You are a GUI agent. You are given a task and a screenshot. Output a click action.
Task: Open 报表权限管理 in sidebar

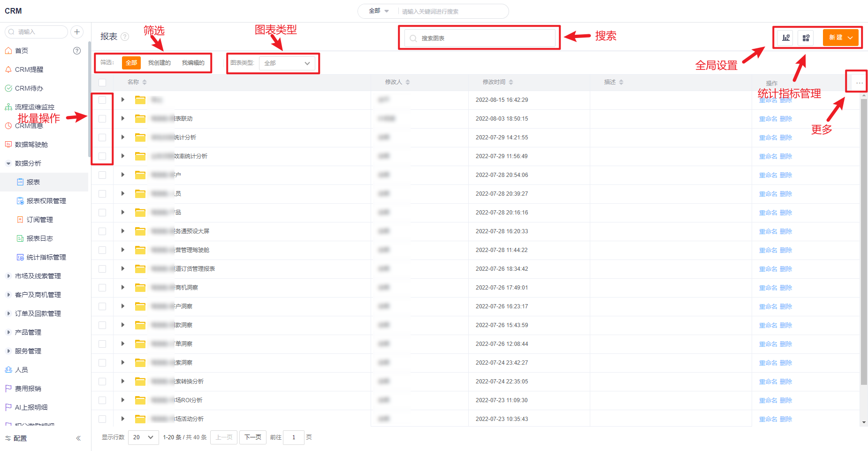pos(46,201)
